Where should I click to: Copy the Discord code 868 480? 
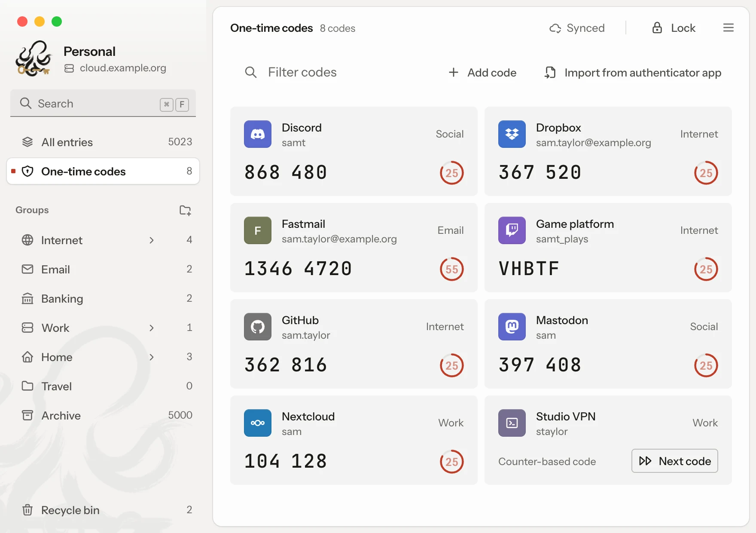click(286, 173)
